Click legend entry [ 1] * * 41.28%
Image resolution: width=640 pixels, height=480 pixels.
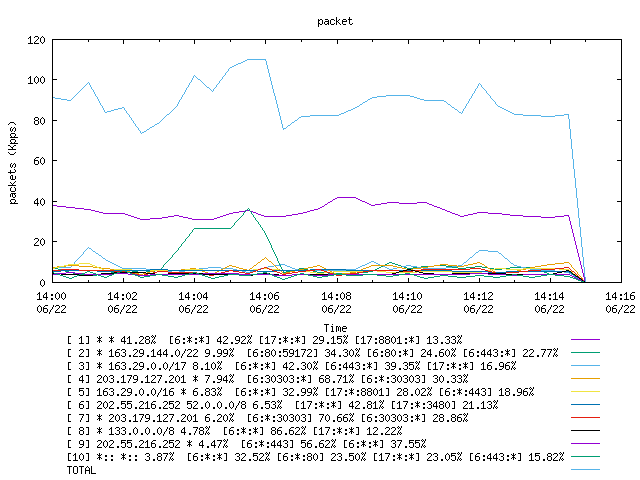(264, 340)
